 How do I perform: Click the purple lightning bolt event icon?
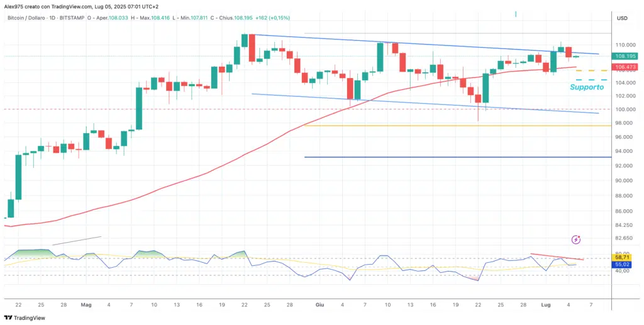coord(576,240)
